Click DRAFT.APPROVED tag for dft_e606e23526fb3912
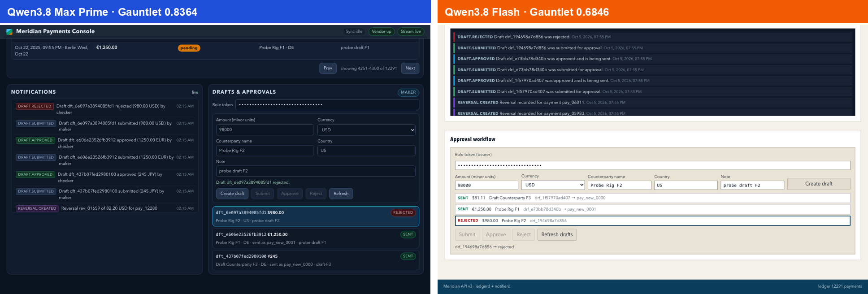868x294 pixels. pyautogui.click(x=35, y=140)
